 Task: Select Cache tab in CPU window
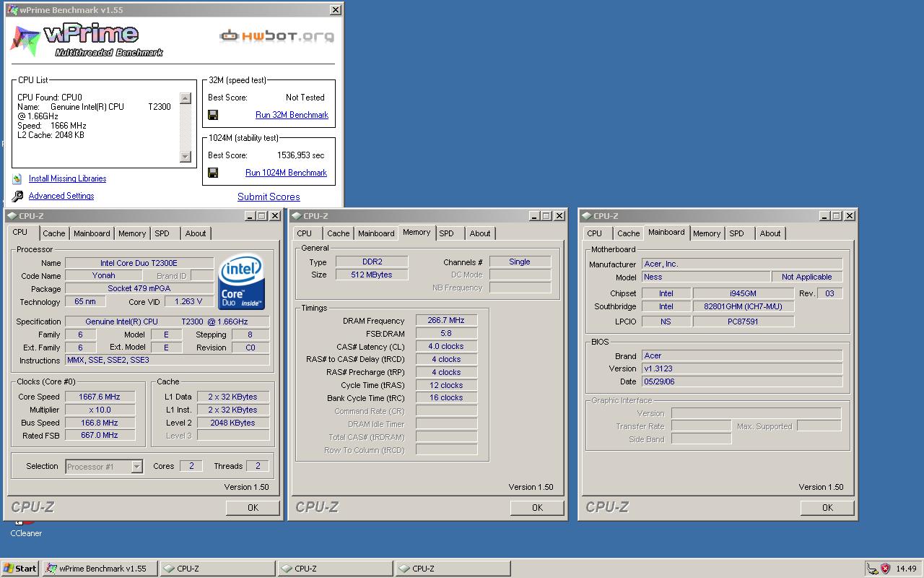pos(54,233)
